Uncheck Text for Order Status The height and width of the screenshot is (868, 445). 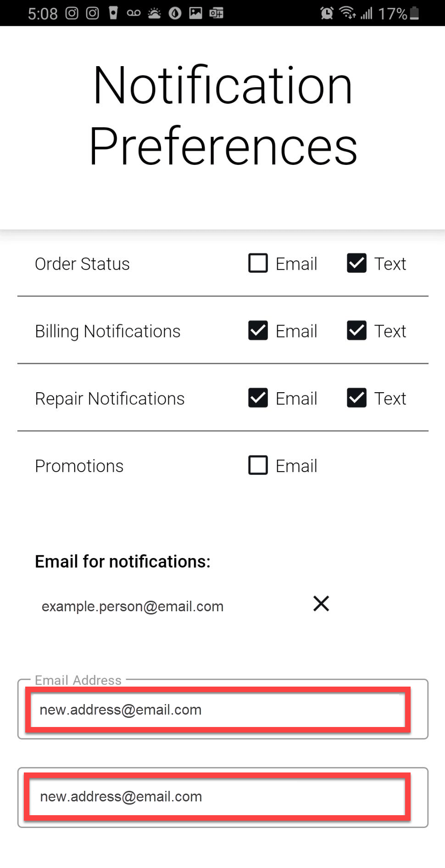[x=356, y=264]
